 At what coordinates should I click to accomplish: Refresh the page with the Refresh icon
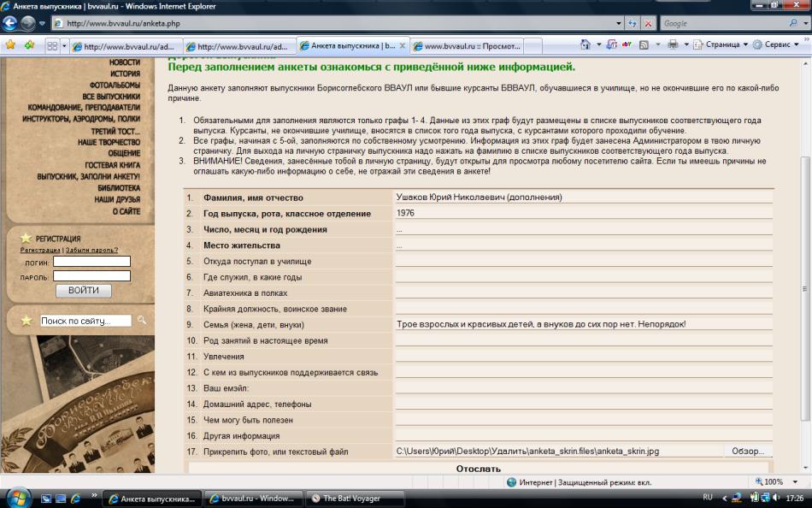pyautogui.click(x=633, y=23)
